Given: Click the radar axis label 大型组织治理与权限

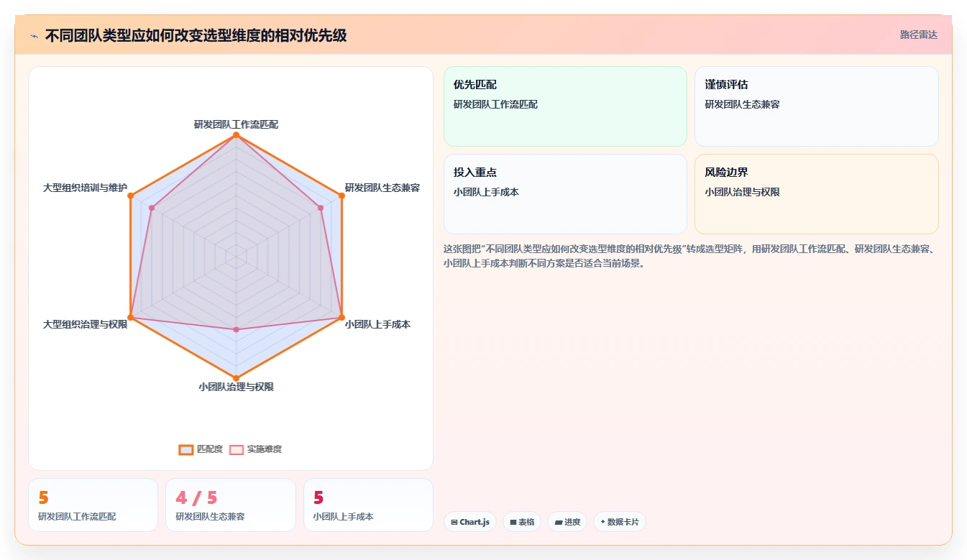Looking at the screenshot, I should tap(85, 324).
